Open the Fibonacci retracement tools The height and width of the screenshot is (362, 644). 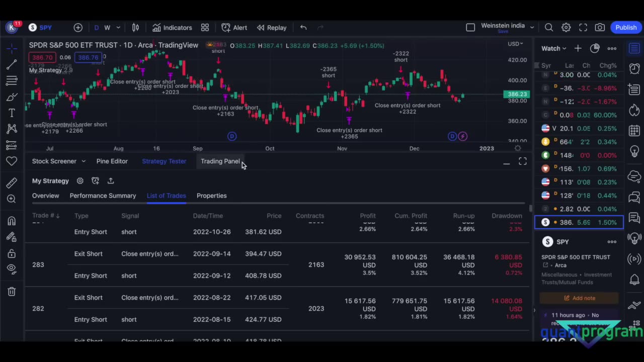click(12, 80)
